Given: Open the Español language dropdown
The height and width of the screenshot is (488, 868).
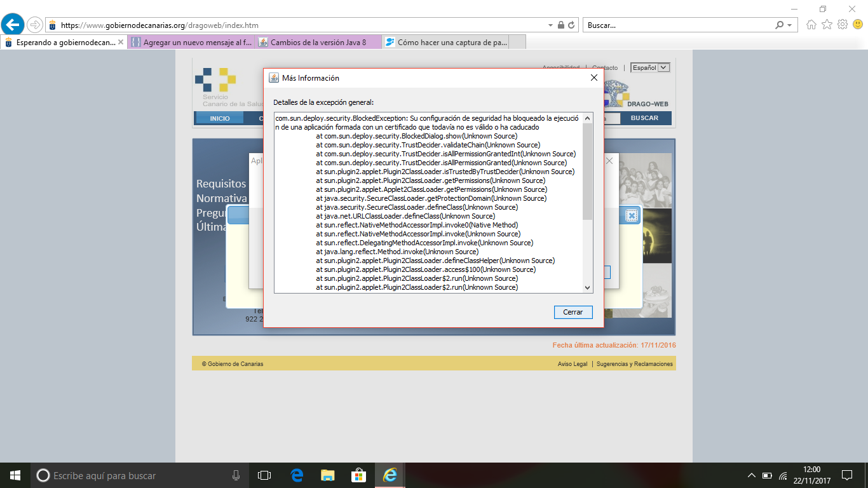Looking at the screenshot, I should point(650,67).
